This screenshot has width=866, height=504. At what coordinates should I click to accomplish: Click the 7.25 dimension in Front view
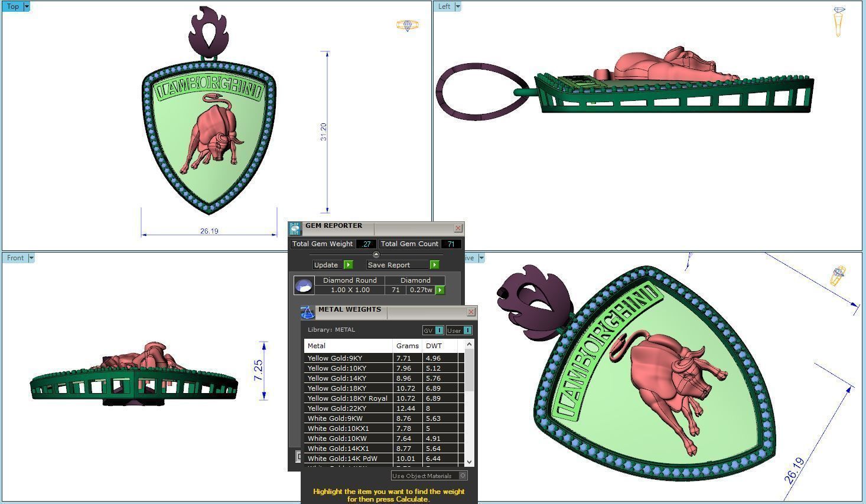click(x=258, y=370)
